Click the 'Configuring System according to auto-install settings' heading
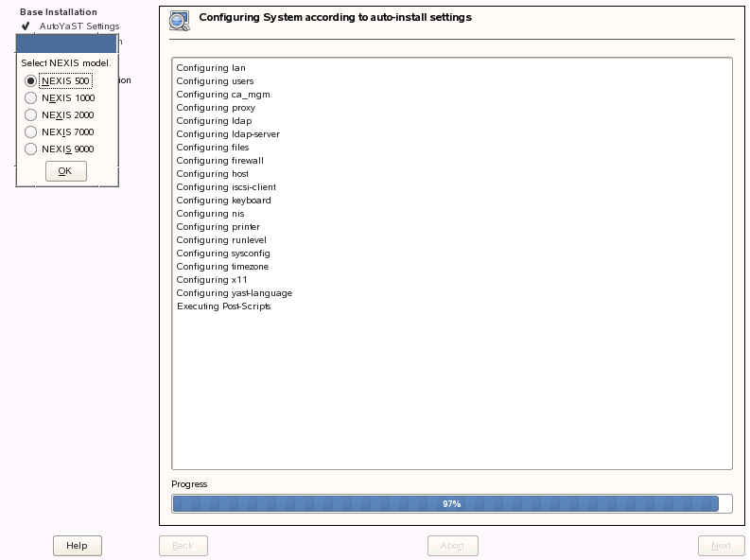 click(x=336, y=17)
